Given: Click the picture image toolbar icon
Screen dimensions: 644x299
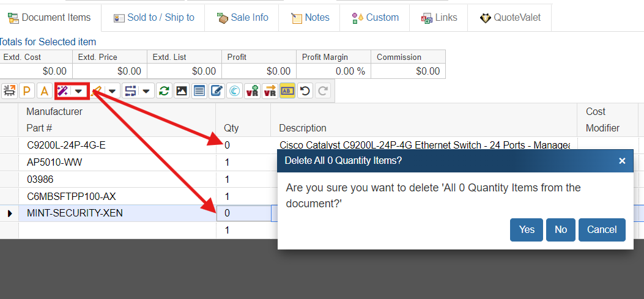Looking at the screenshot, I should point(182,90).
